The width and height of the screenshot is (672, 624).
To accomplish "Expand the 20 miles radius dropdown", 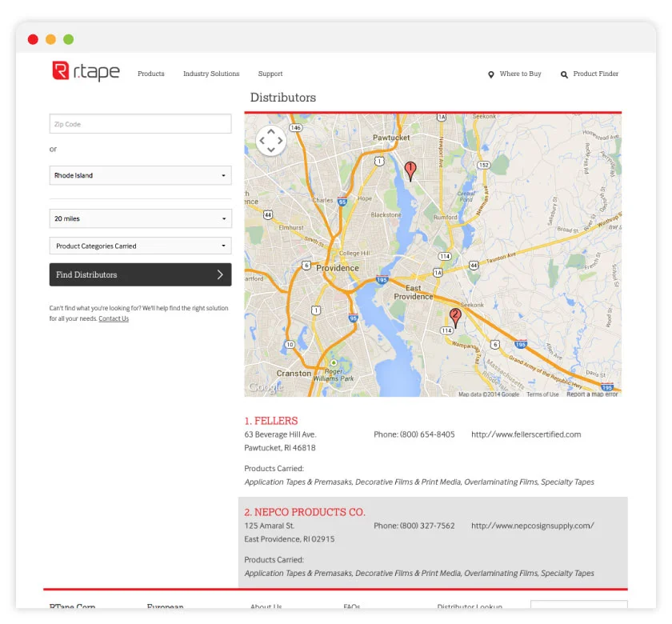I will (x=141, y=218).
